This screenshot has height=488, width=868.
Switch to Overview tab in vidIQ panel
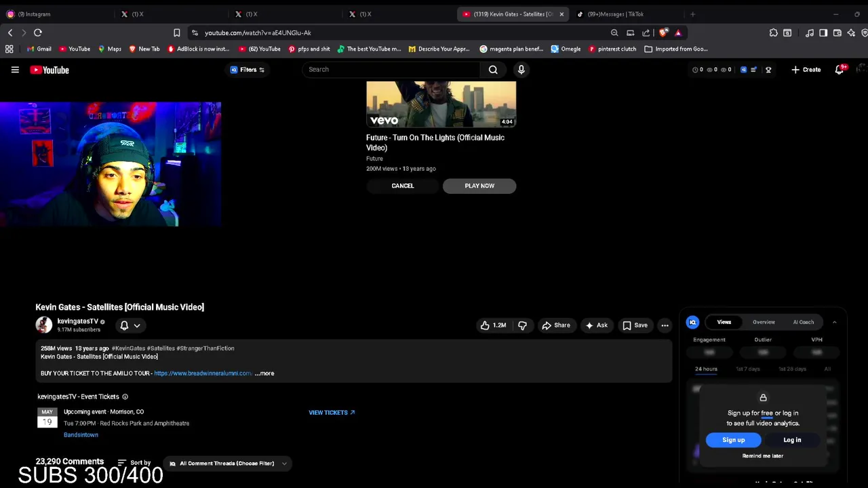[x=764, y=322]
